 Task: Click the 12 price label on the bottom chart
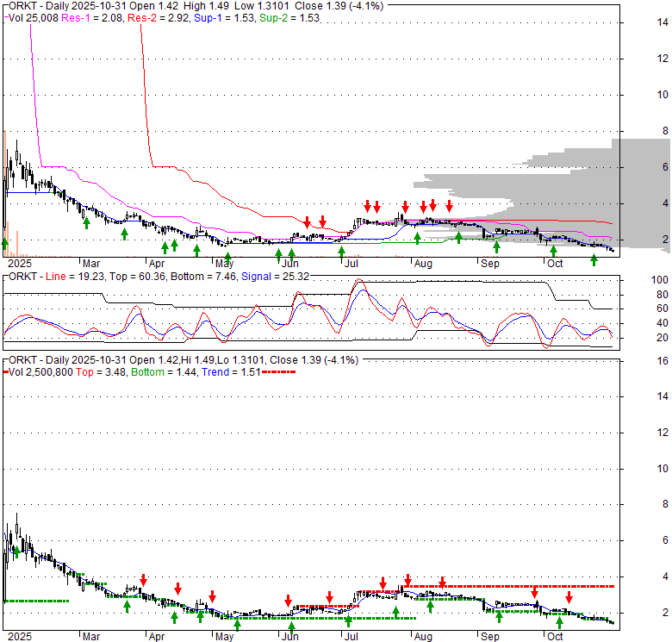[x=663, y=433]
